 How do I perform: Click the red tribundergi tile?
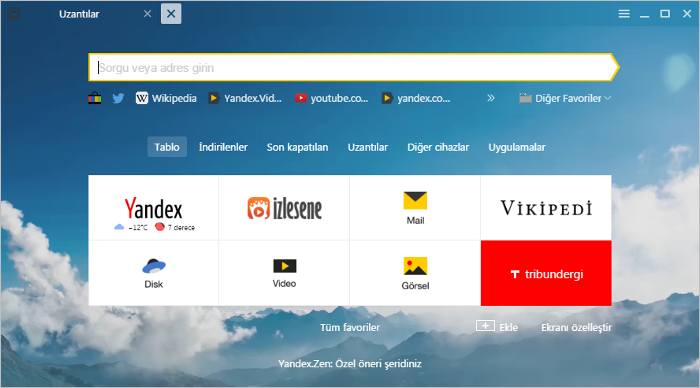tap(546, 273)
